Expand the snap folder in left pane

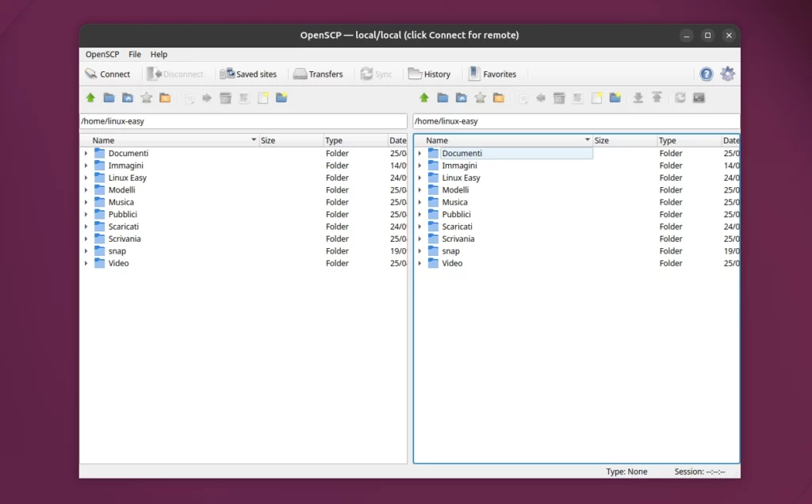pos(86,251)
